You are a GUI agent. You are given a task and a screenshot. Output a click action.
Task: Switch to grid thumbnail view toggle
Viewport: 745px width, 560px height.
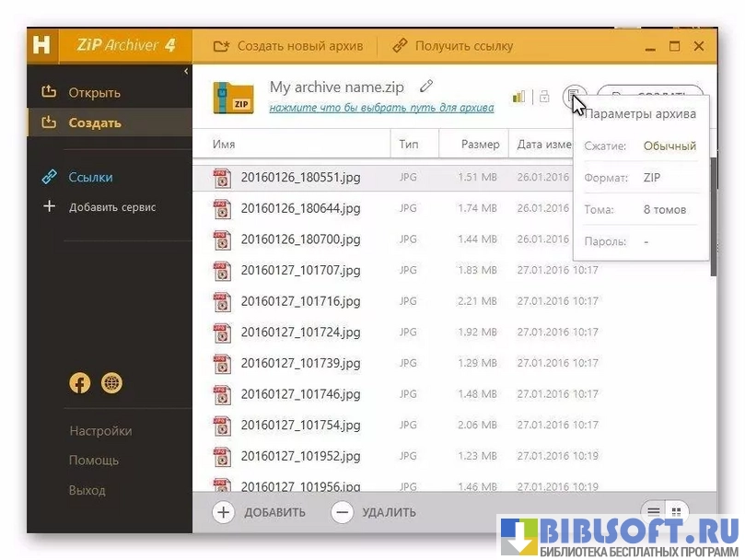677,511
